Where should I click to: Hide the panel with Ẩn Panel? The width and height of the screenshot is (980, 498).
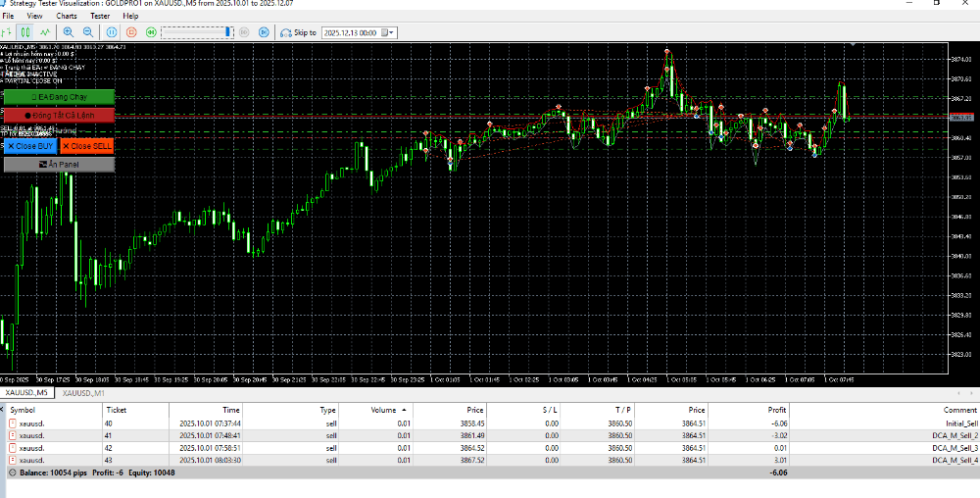59,164
